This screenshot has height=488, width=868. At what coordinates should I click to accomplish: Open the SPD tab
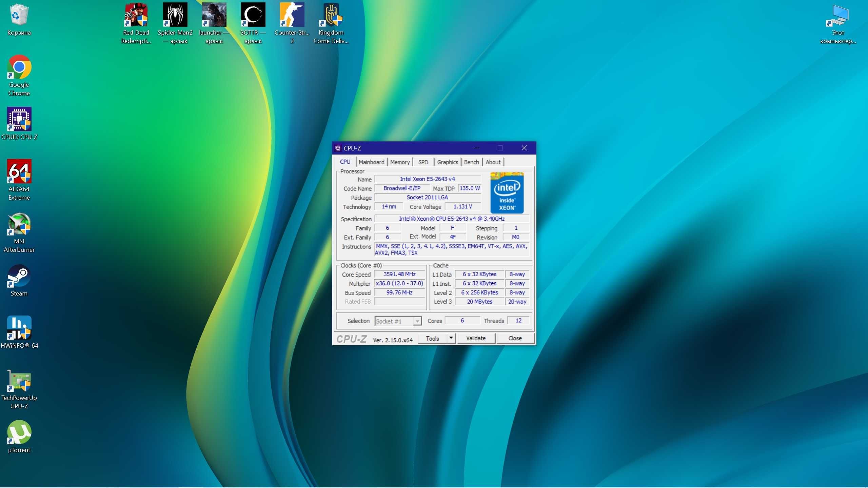pos(423,162)
